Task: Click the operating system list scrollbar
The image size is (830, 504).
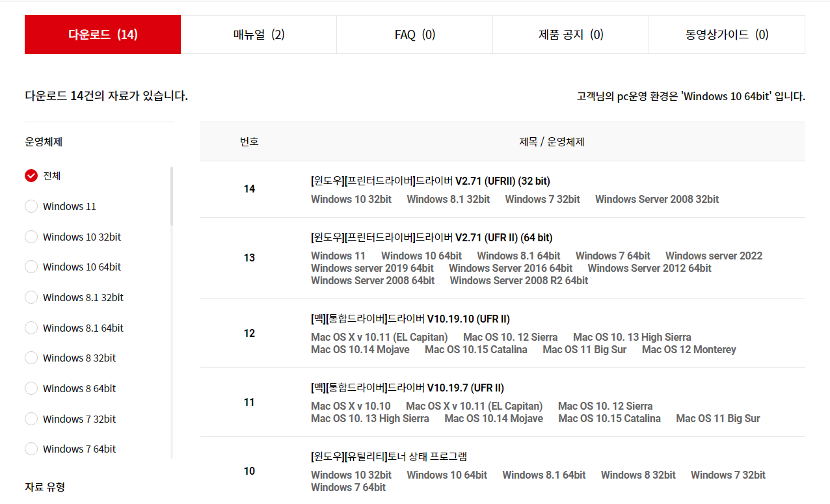Action: point(172,196)
